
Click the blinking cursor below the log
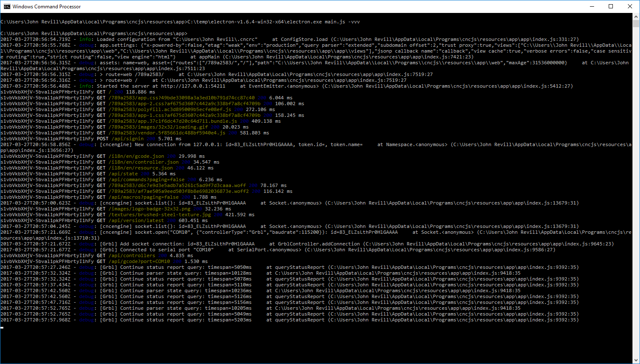click(2, 327)
